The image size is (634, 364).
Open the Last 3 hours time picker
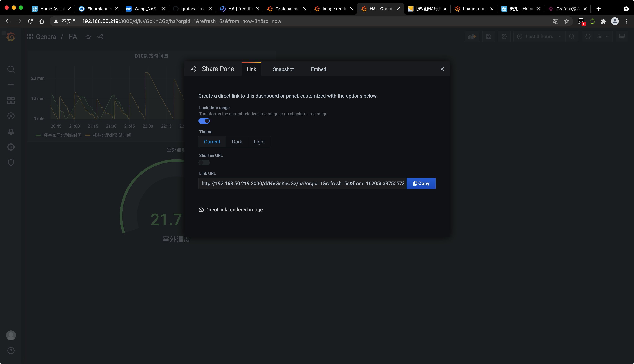[539, 37]
